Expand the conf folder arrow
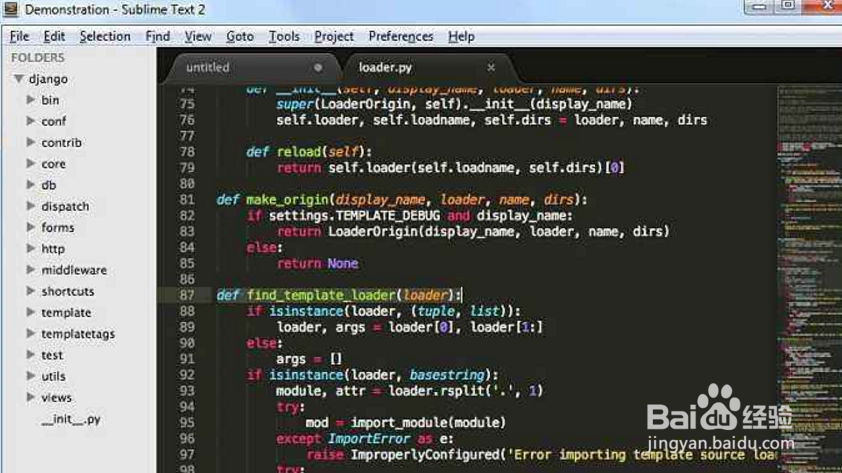 [31, 121]
